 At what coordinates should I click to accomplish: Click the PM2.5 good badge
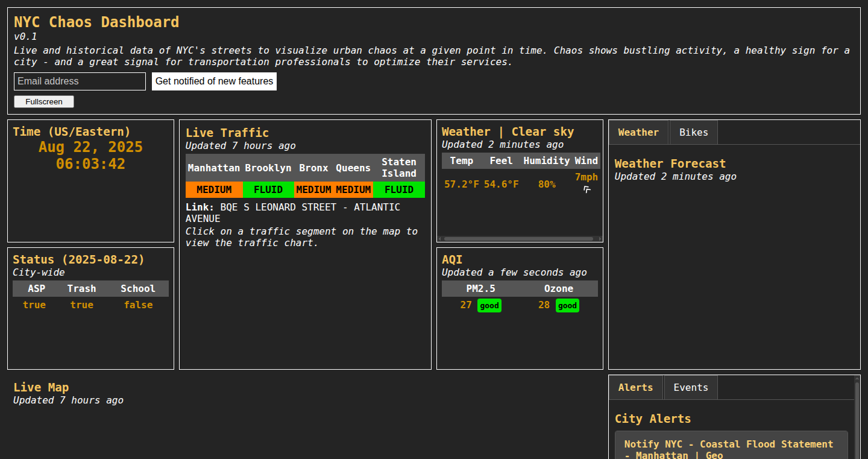(489, 306)
